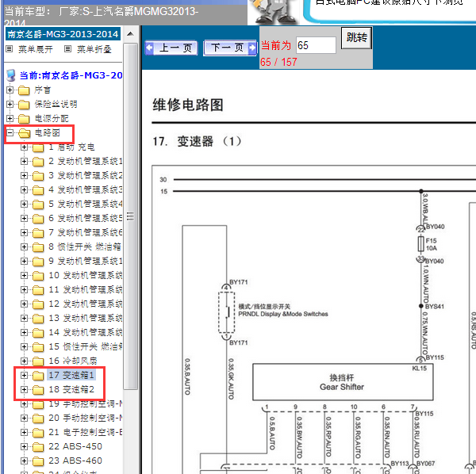Screen dimensions: 476x474
Task: Click folder icon of 16 冷却风扇
Action: click(38, 361)
